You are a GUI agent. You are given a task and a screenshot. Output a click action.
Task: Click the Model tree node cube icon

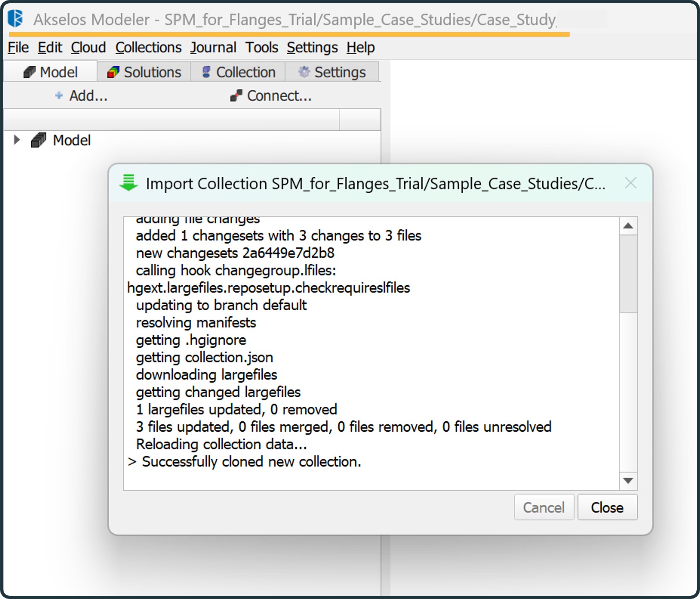coord(39,140)
